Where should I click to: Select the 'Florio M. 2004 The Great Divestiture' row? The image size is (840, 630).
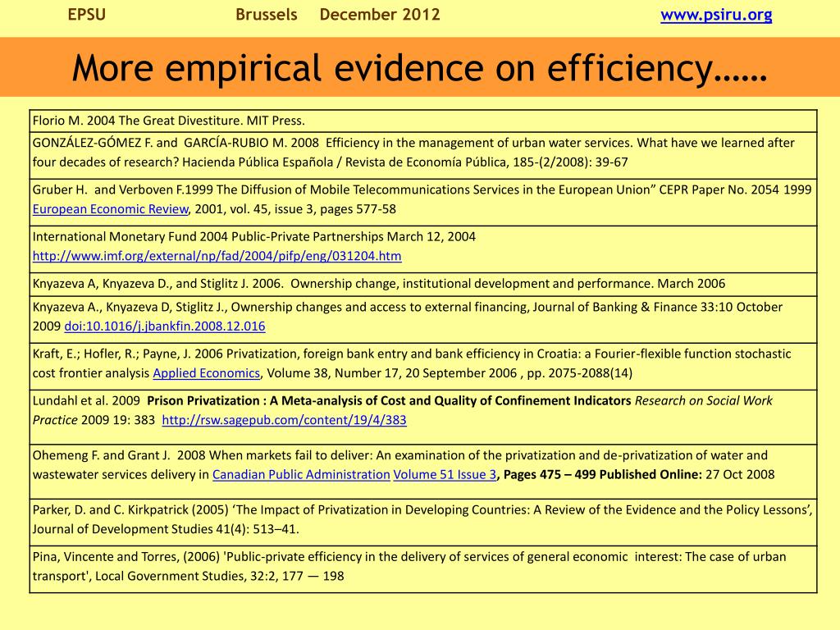click(x=423, y=121)
